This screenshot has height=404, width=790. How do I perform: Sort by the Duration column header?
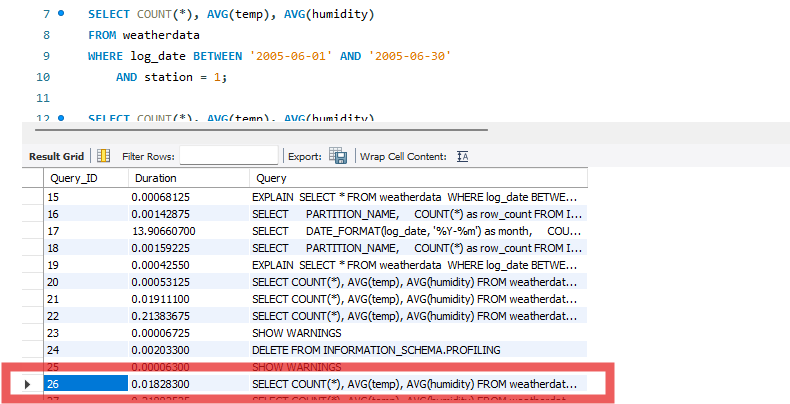tap(187, 178)
